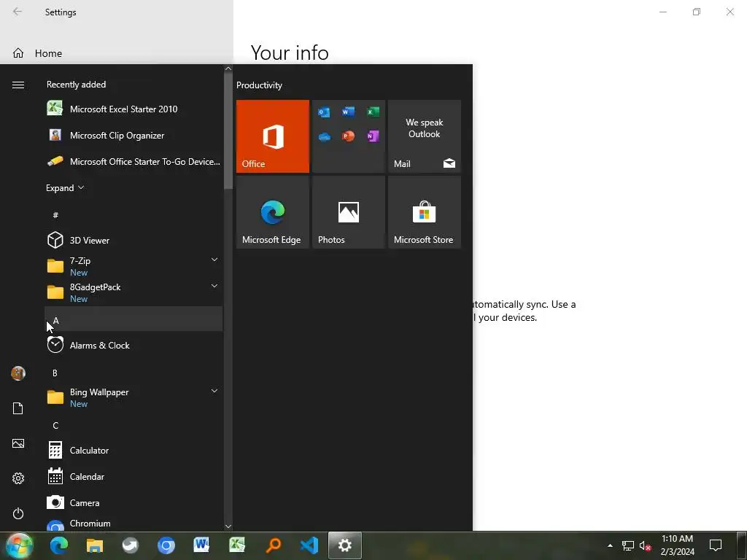Click the letter A section header
Screen dimensions: 747x560
133,319
